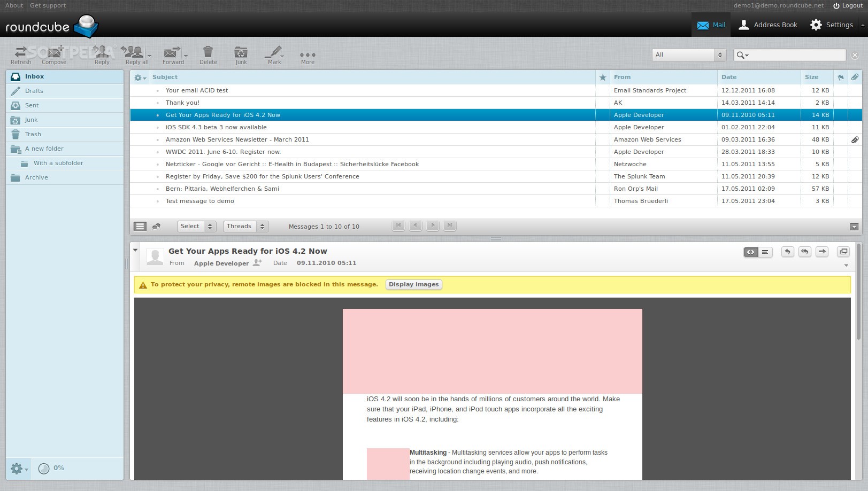
Task: Open the With a subfolder folder
Action: 65,163
